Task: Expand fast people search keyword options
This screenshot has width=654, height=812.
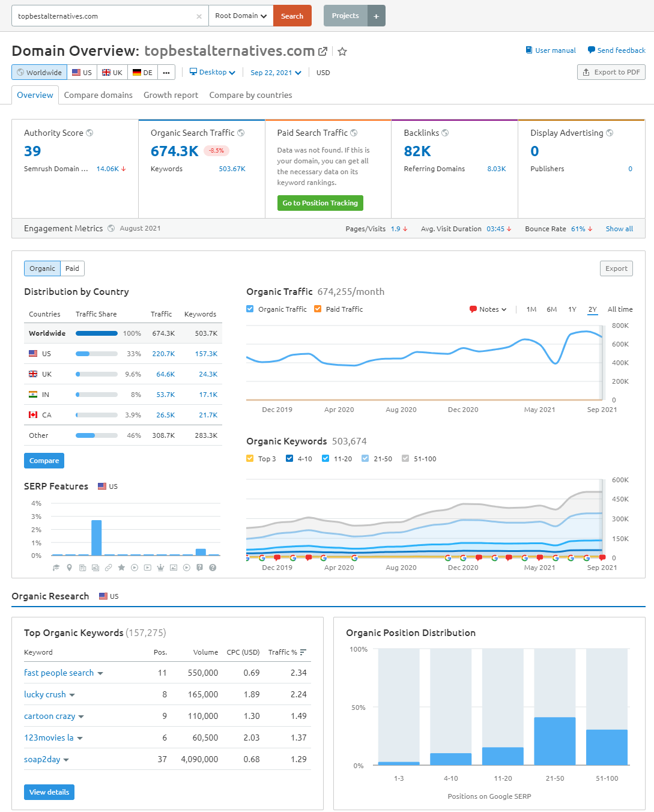Action: tap(100, 673)
